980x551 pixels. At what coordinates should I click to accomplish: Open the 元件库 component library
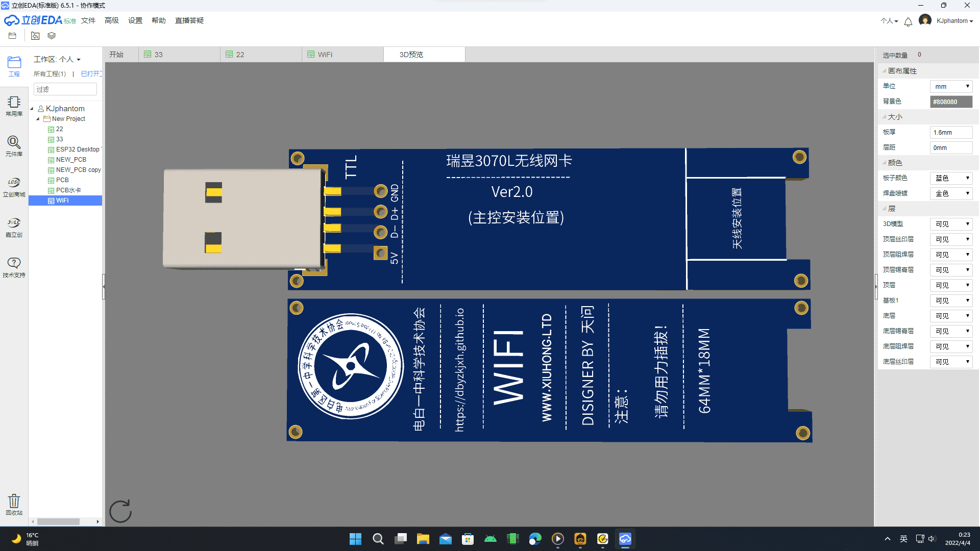click(x=14, y=146)
